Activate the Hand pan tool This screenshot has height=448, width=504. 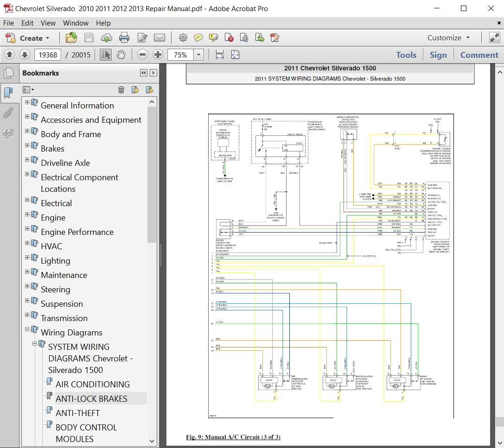(121, 55)
